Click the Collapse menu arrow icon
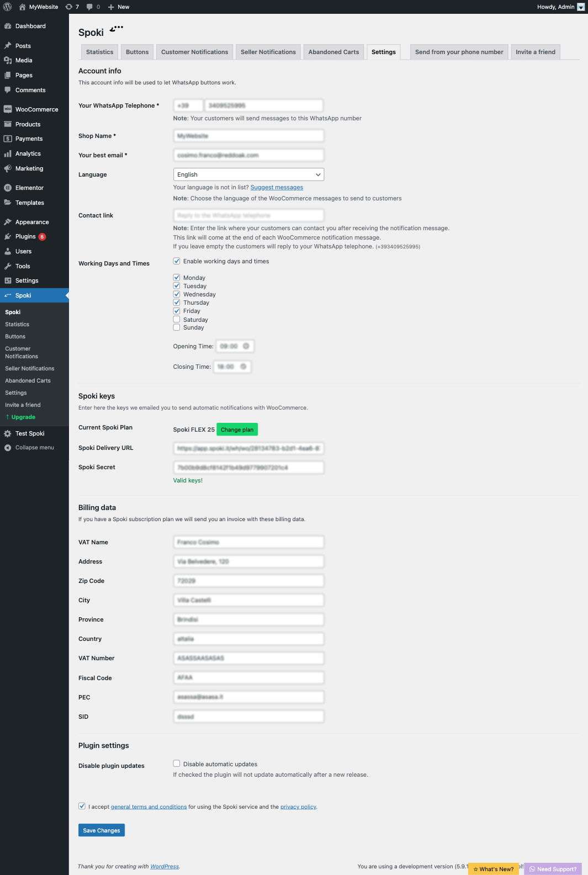 pos(8,448)
